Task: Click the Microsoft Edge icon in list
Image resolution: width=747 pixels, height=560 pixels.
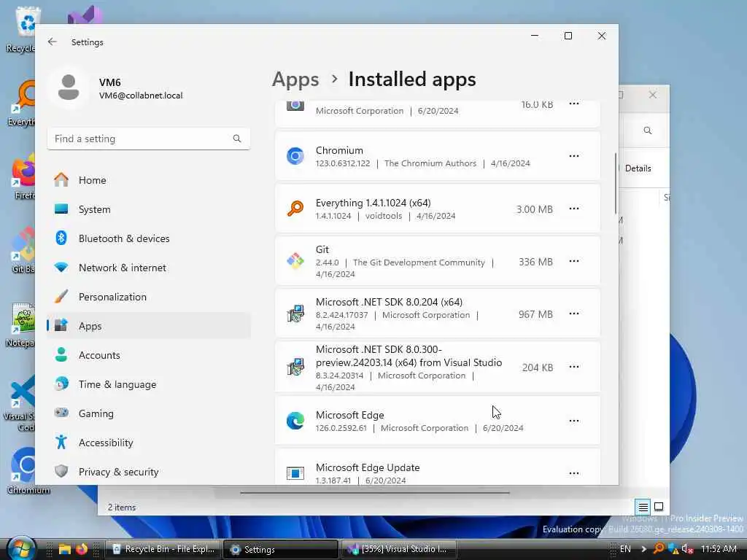Action: (295, 421)
